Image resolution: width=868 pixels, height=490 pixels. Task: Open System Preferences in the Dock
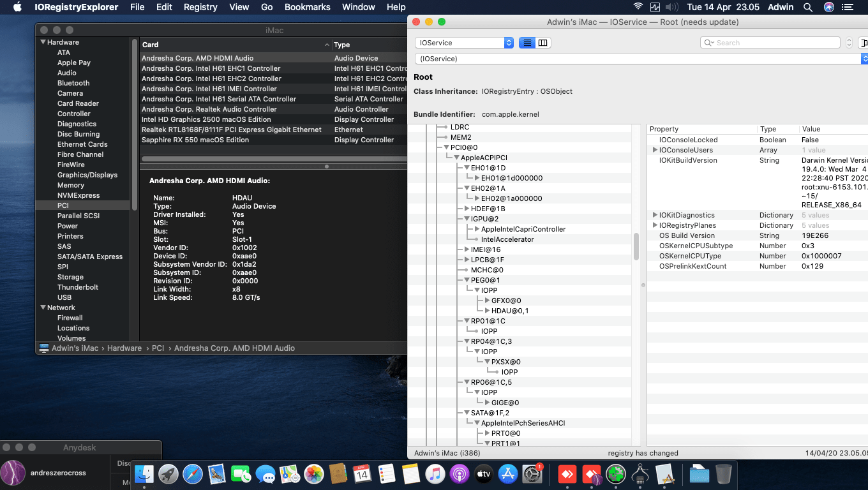click(532, 474)
